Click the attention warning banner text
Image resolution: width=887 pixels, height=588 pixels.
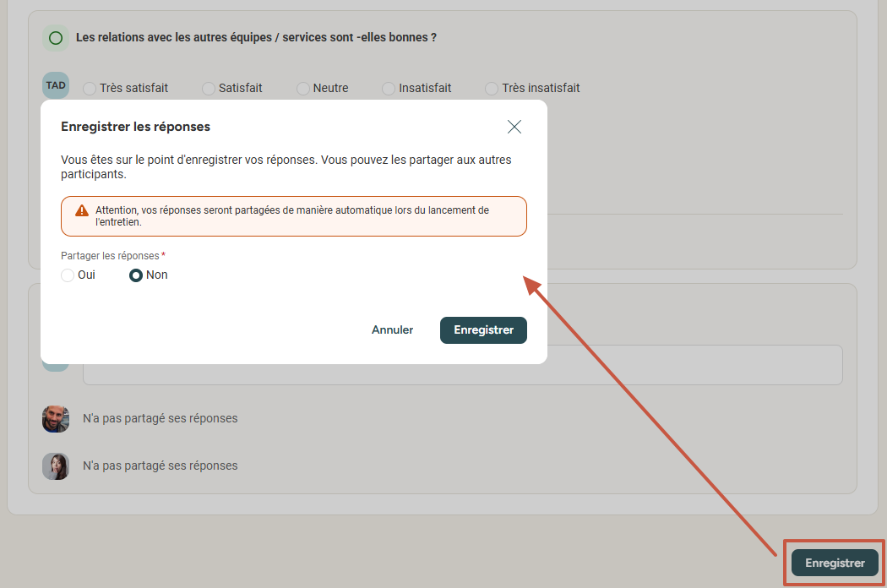point(292,216)
